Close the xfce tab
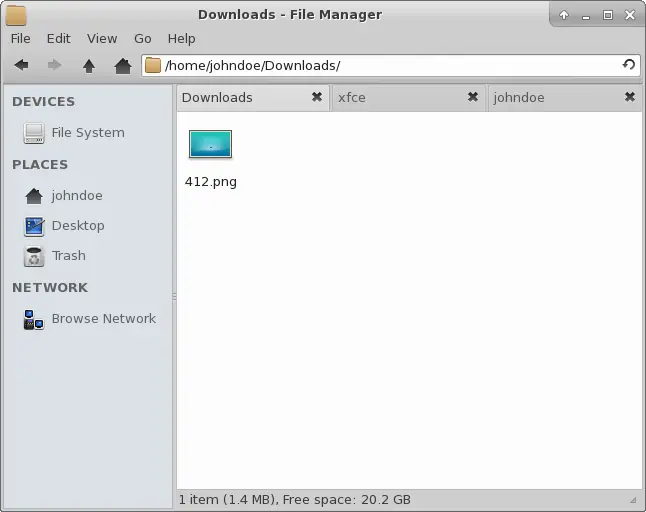Image resolution: width=646 pixels, height=512 pixels. tap(473, 97)
